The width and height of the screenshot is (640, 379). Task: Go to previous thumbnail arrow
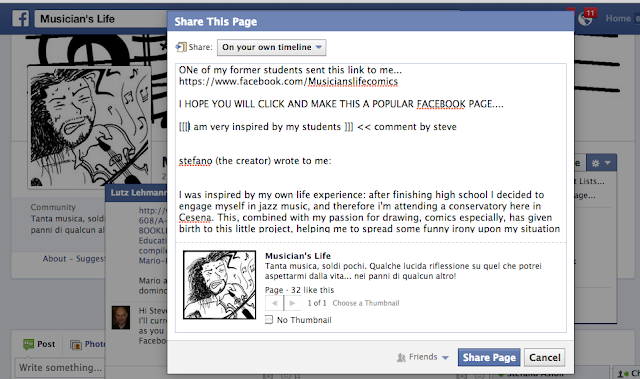point(274,303)
